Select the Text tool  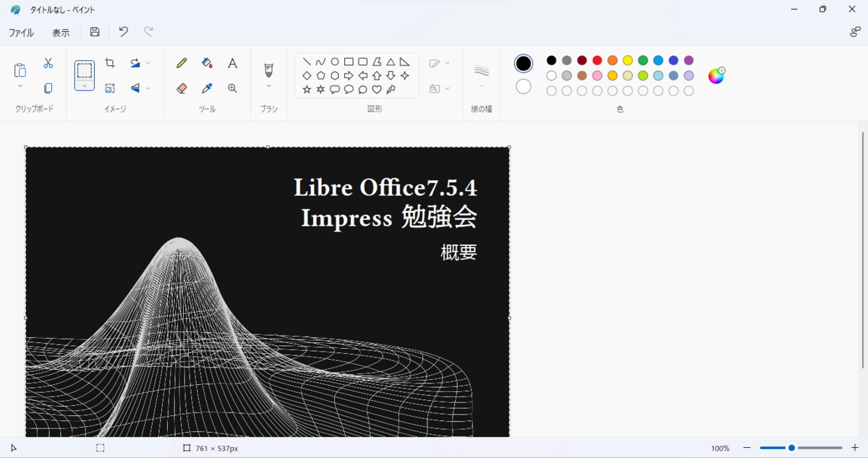232,63
